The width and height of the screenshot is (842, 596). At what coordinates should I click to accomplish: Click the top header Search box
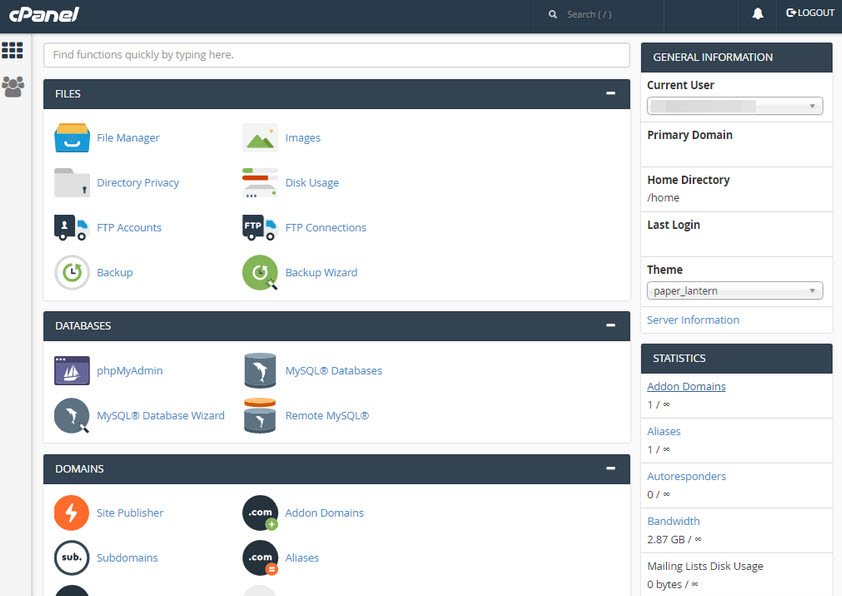(x=600, y=15)
